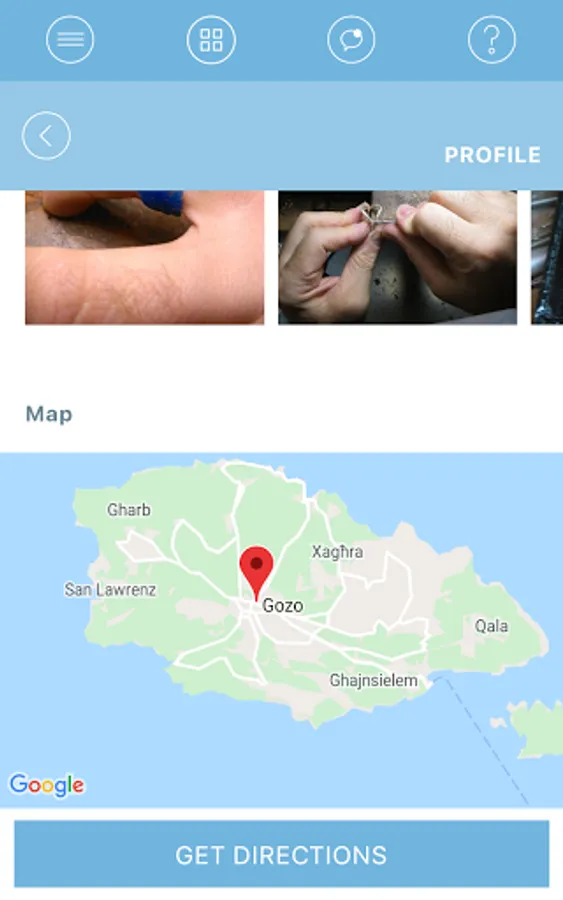Click the dashed ferry route line
Image resolution: width=563 pixels, height=900 pixels.
tap(481, 739)
